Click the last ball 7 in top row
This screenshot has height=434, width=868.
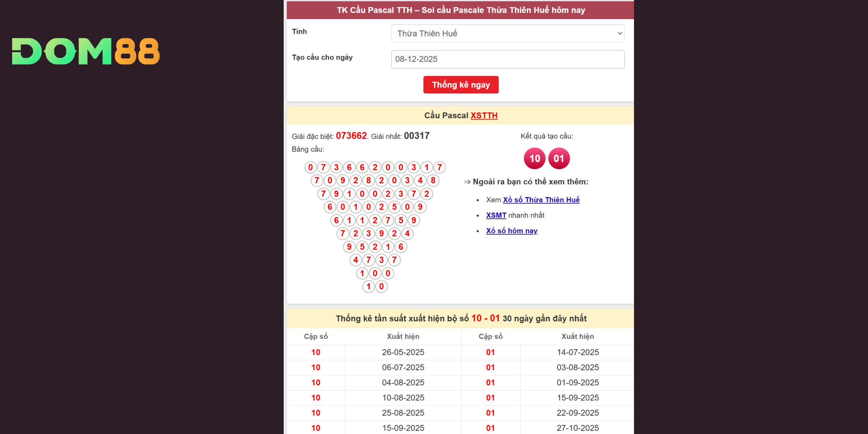439,167
